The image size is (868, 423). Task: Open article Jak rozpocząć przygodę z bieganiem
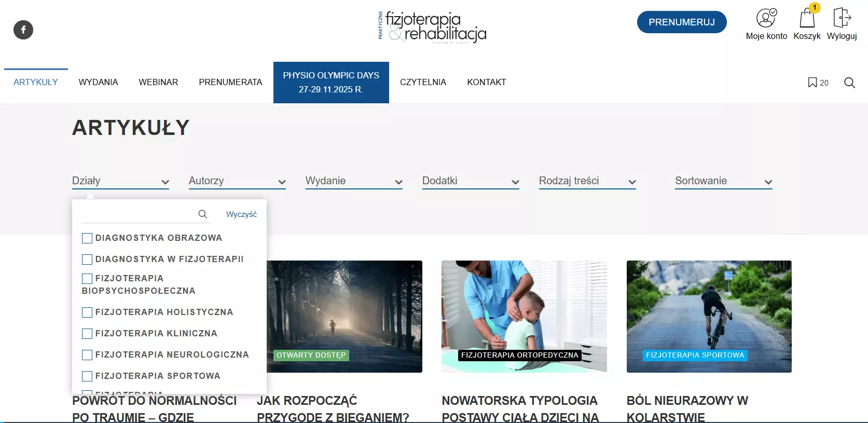coord(333,408)
